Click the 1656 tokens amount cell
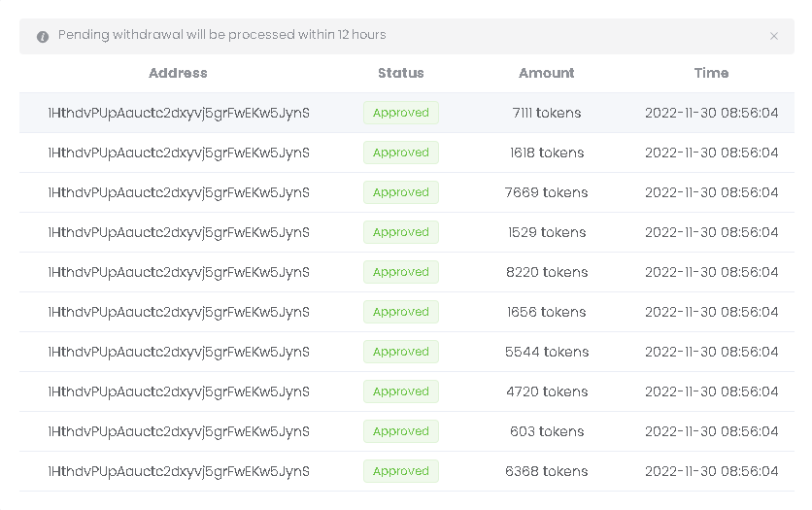 547,312
